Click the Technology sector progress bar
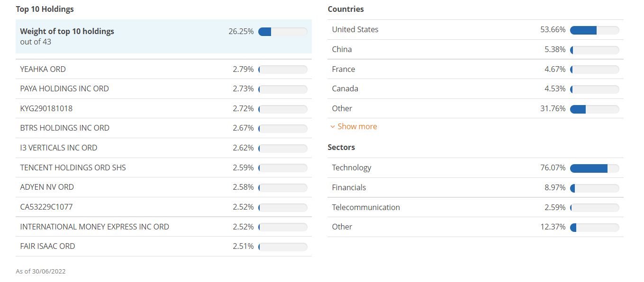Viewport: 644px width, 282px height. coord(595,168)
